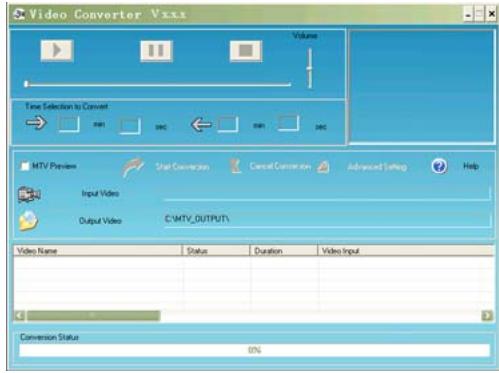Viewport: 499px width, 373px height.
Task: Pause the video playback
Action: (156, 51)
